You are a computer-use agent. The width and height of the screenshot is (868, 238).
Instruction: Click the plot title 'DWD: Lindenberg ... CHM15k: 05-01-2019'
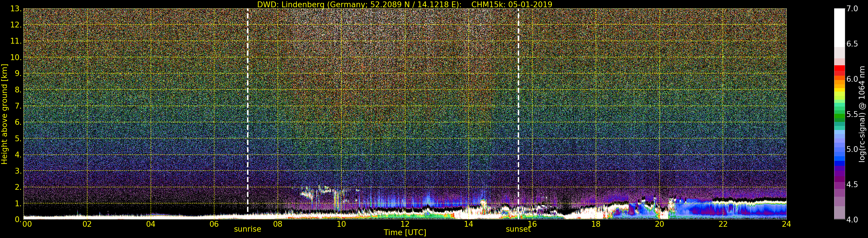pyautogui.click(x=405, y=4)
